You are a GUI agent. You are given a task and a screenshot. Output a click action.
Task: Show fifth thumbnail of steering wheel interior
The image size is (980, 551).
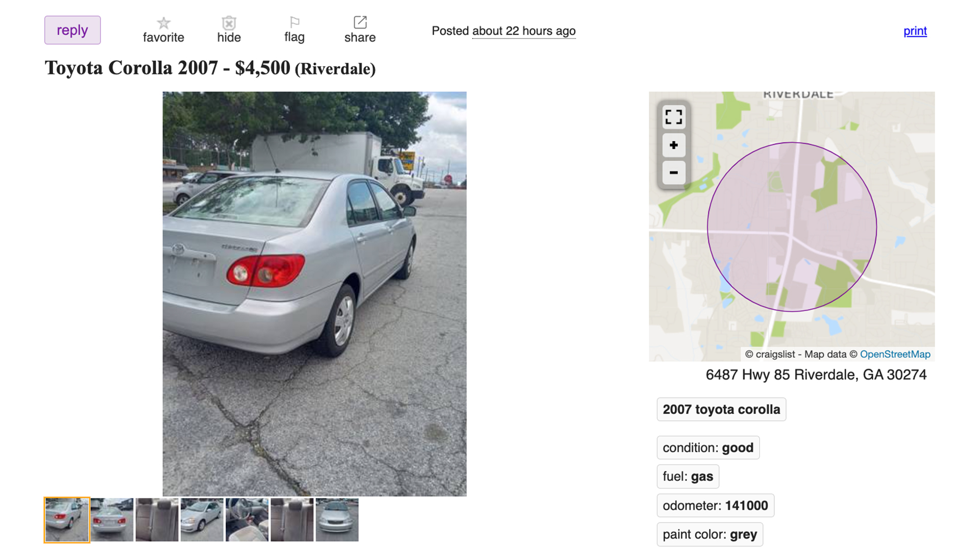point(247,520)
